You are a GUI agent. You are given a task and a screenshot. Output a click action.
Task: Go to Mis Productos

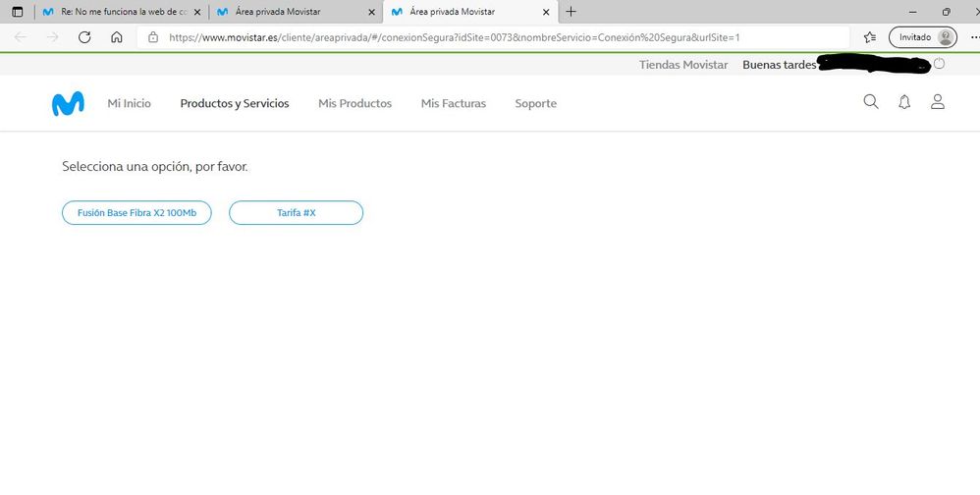[x=354, y=103]
